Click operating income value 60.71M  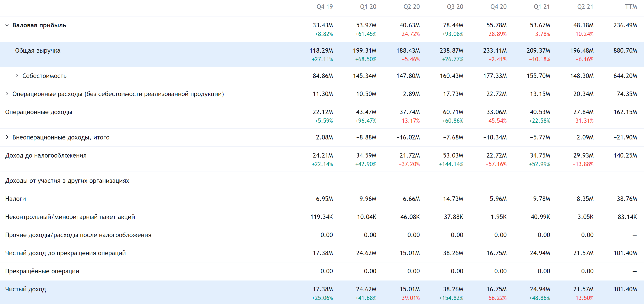(453, 112)
